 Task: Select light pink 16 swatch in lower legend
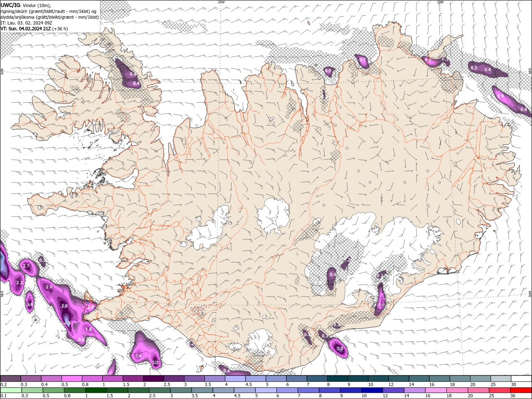[x=436, y=390]
